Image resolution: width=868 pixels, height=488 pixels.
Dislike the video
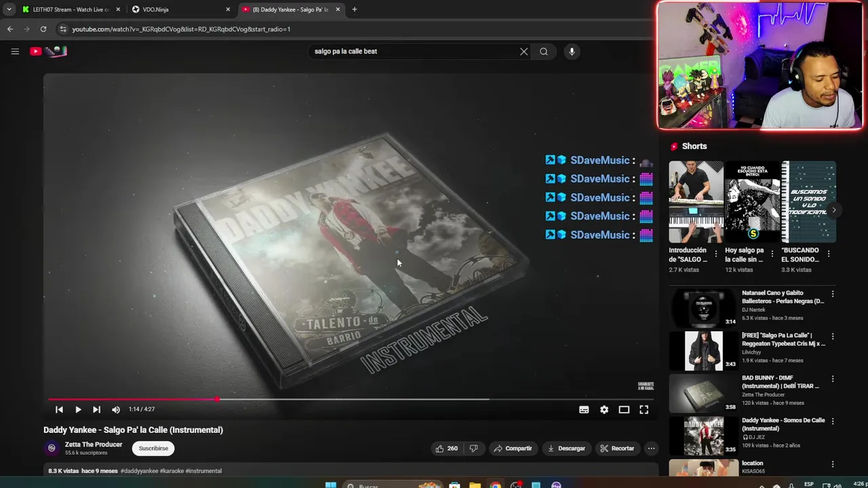click(x=474, y=448)
